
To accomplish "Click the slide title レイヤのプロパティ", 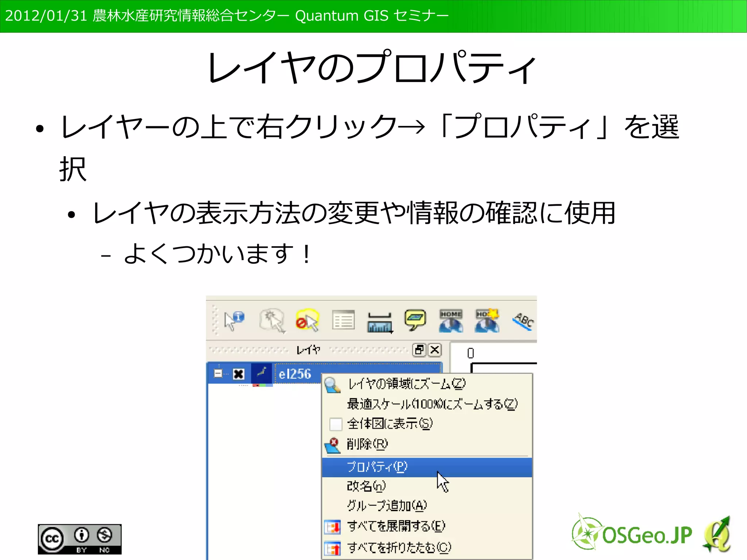I will click(372, 67).
